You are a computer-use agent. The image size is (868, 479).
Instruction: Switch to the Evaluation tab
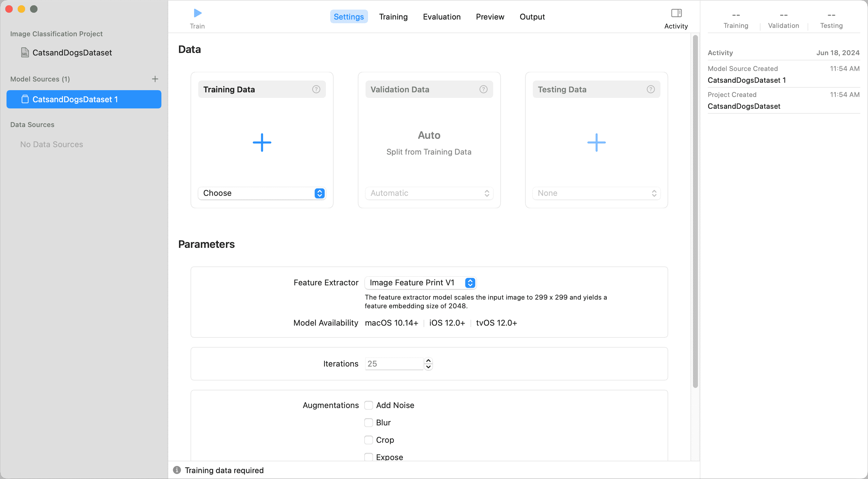point(441,17)
